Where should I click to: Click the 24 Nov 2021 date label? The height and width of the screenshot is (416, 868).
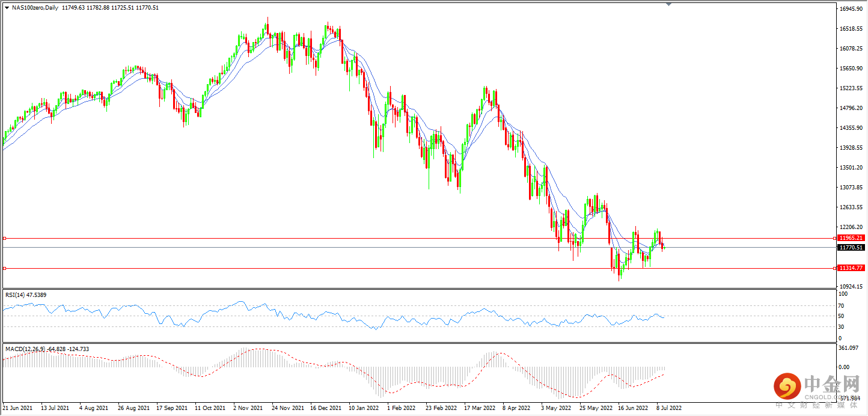coord(287,408)
